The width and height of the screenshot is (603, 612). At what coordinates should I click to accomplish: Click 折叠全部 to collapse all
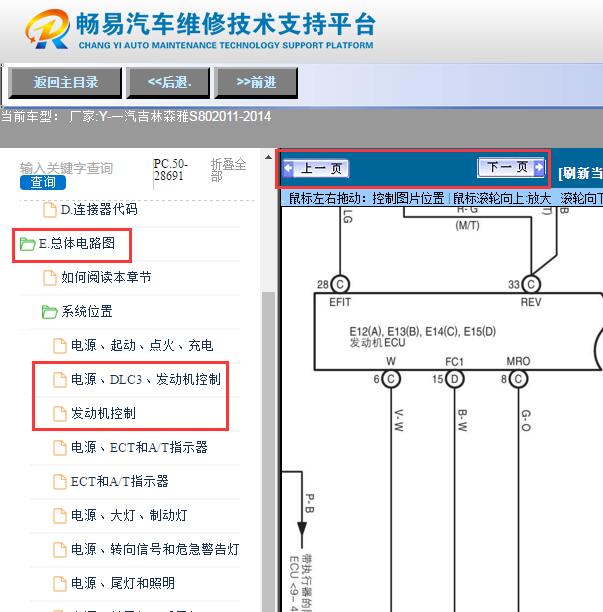(x=228, y=170)
